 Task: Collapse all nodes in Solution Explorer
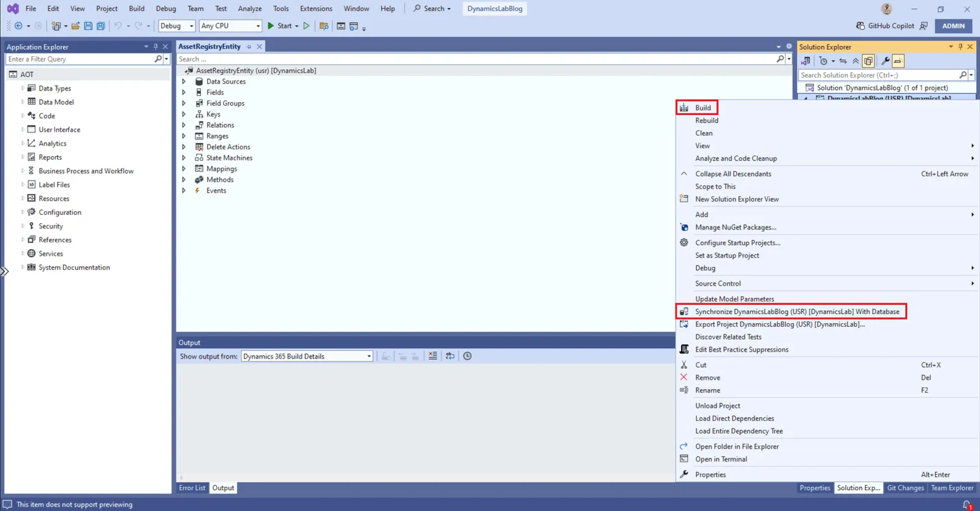pos(856,61)
